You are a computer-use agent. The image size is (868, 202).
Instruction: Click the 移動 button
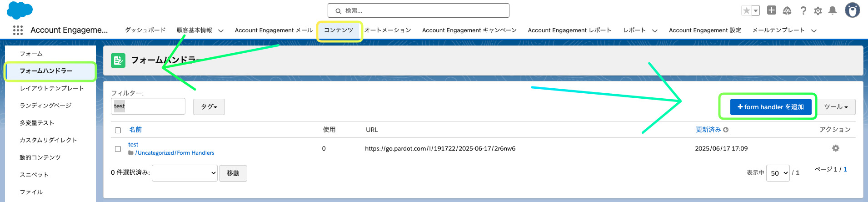pyautogui.click(x=233, y=173)
